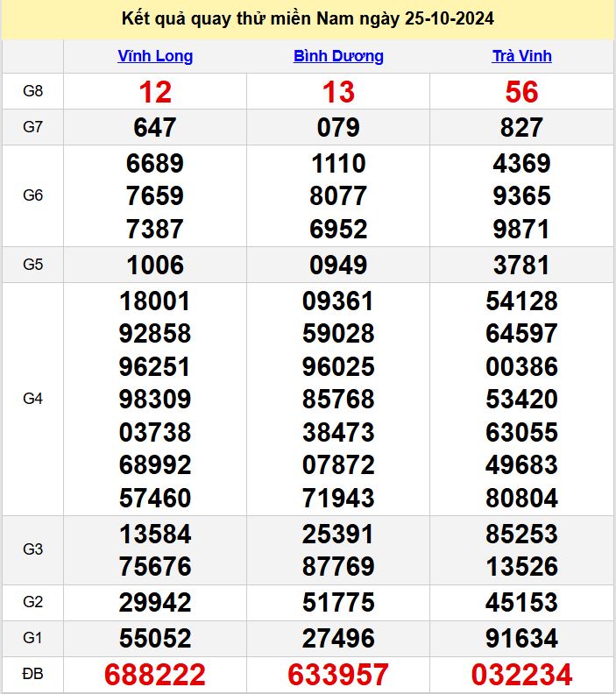The image size is (616, 694).
Task: Click G6 value 9871
Action: (x=521, y=230)
